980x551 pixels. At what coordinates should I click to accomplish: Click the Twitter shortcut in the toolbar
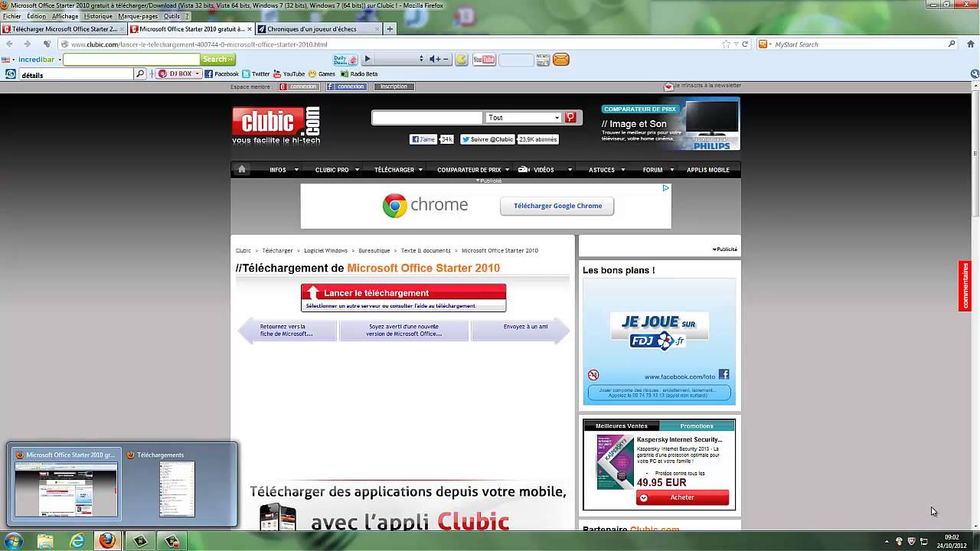[256, 74]
